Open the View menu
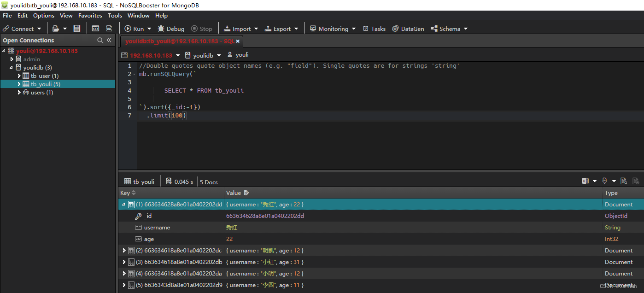Image resolution: width=644 pixels, height=293 pixels. pos(66,15)
